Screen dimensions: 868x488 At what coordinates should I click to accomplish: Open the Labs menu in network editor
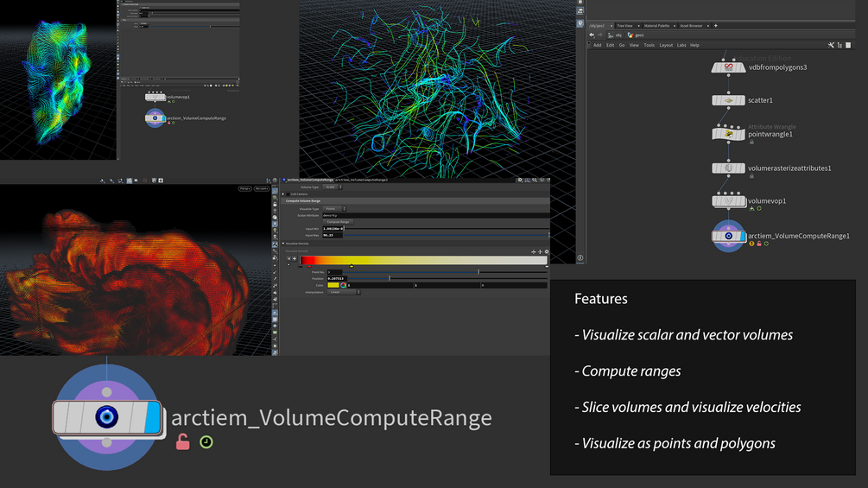681,46
